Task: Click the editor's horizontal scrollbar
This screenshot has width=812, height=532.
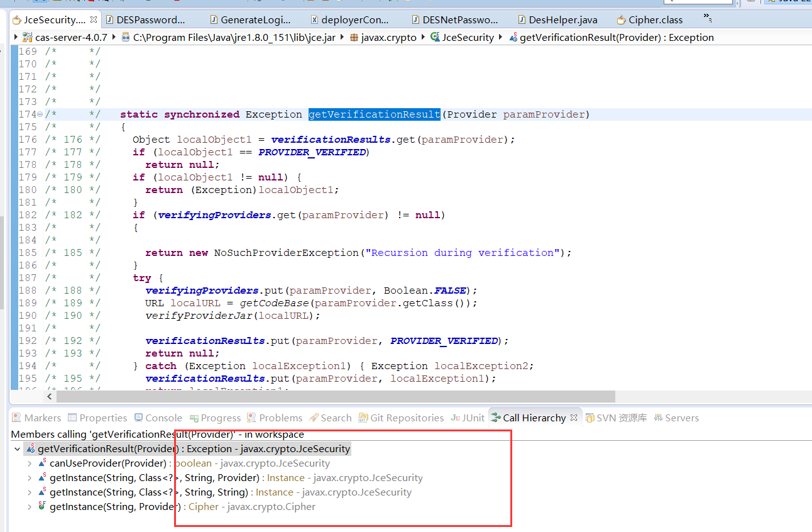Action: tap(314, 396)
